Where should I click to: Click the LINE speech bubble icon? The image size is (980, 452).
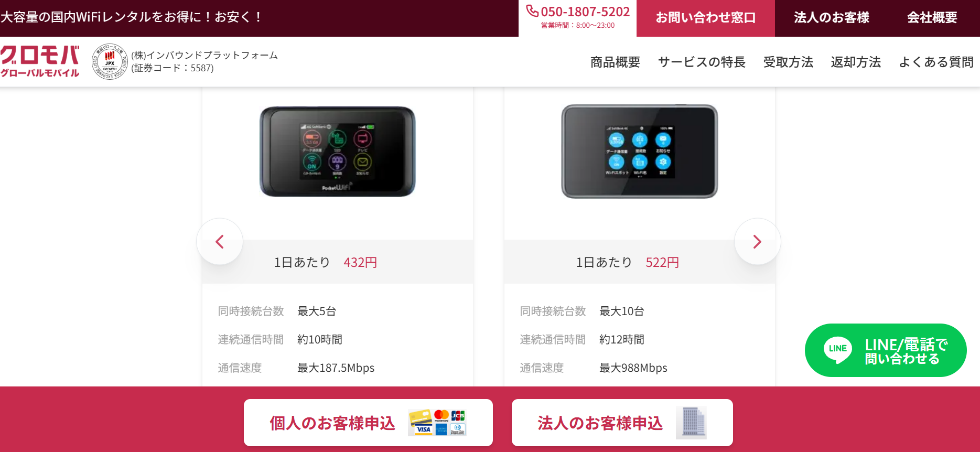[837, 350]
